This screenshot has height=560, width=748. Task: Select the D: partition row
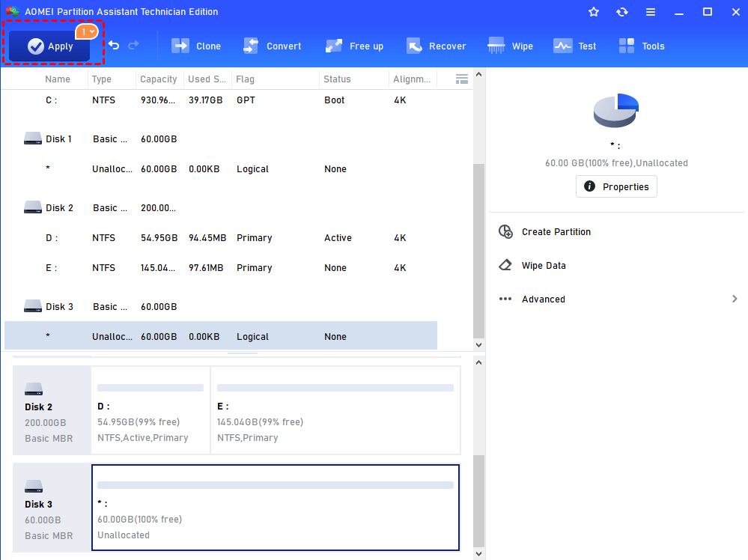(x=221, y=237)
